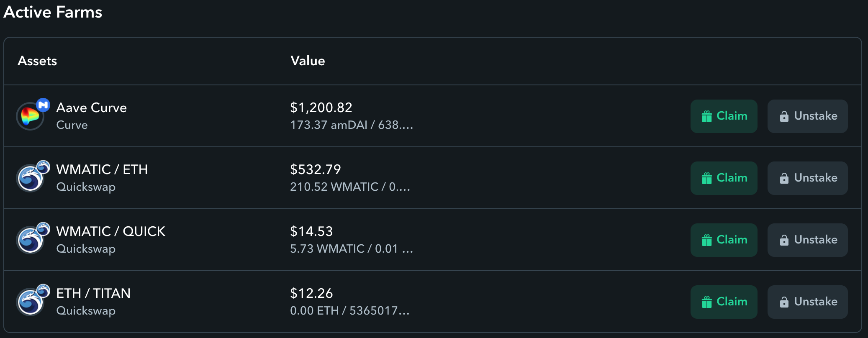Click the Quickswap logo beside WMATIC / ETH
Viewport: 868px width, 338px height.
(x=30, y=178)
